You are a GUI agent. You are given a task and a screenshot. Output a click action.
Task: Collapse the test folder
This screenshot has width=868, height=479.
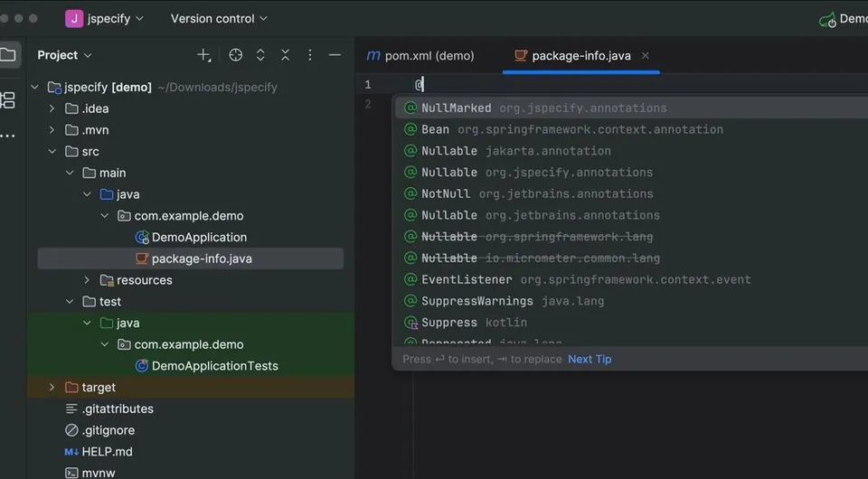70,302
